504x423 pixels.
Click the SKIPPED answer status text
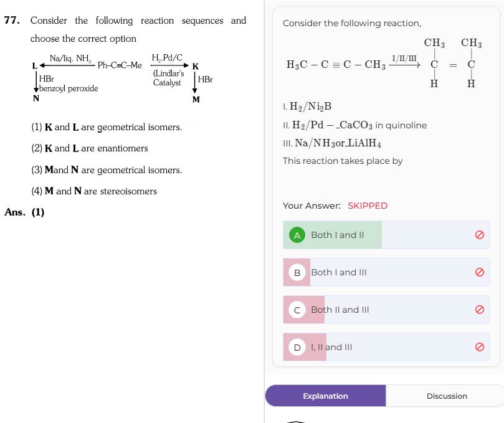point(368,206)
